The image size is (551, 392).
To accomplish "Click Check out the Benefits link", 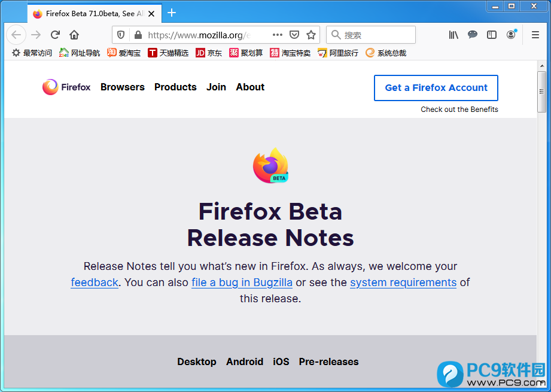I will (x=459, y=110).
